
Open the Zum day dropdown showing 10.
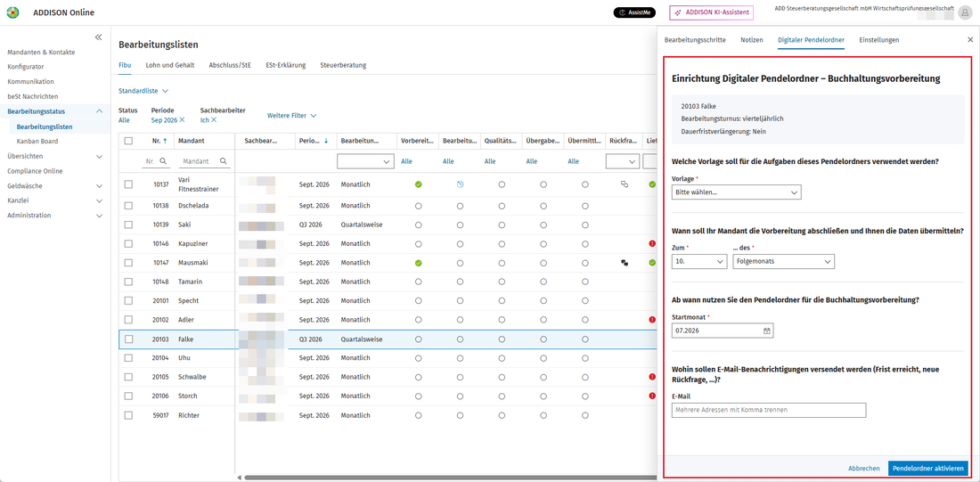pyautogui.click(x=698, y=261)
